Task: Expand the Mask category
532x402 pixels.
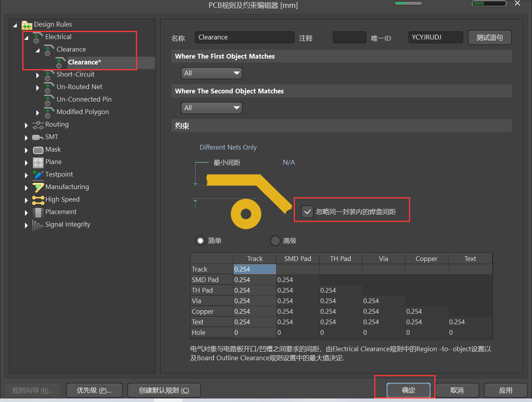Action: [x=26, y=150]
